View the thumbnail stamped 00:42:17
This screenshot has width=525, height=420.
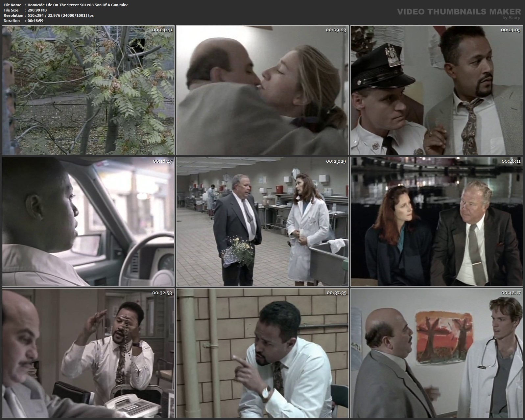[x=437, y=353]
